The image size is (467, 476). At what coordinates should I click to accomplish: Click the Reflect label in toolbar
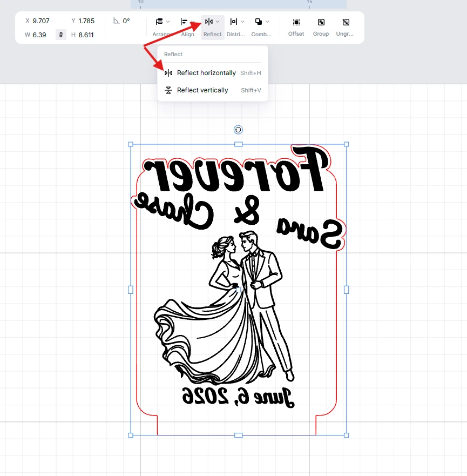(x=212, y=34)
